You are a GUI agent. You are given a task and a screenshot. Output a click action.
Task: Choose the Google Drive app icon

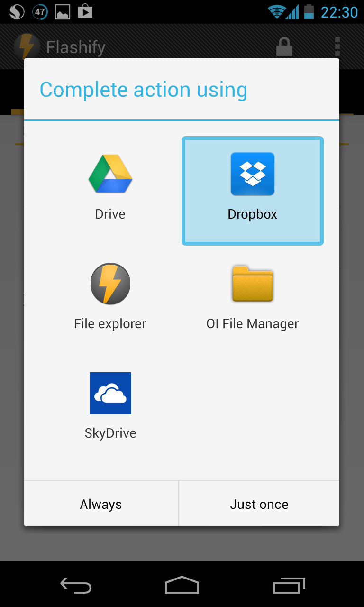[110, 174]
